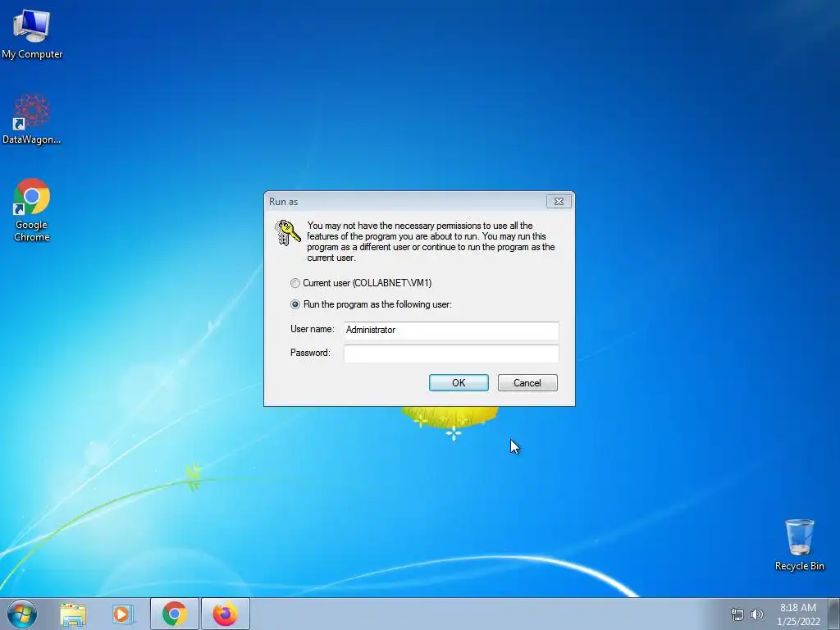Launch Windows Media Player from taskbar
840x630 pixels.
click(123, 614)
